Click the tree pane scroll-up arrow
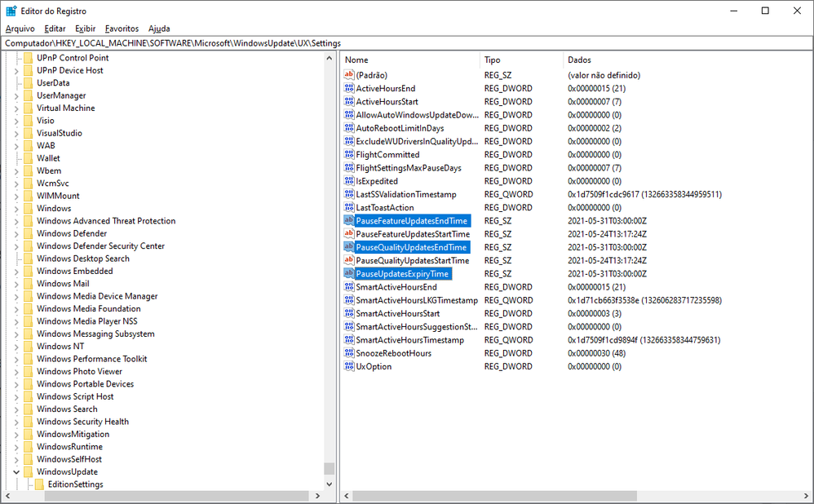 point(330,58)
